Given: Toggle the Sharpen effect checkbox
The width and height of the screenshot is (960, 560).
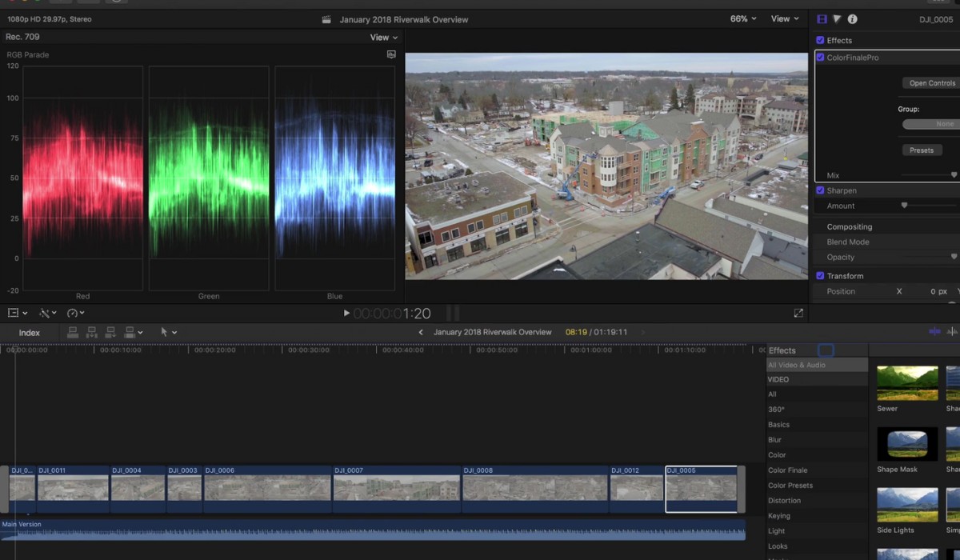Looking at the screenshot, I should click(x=820, y=190).
